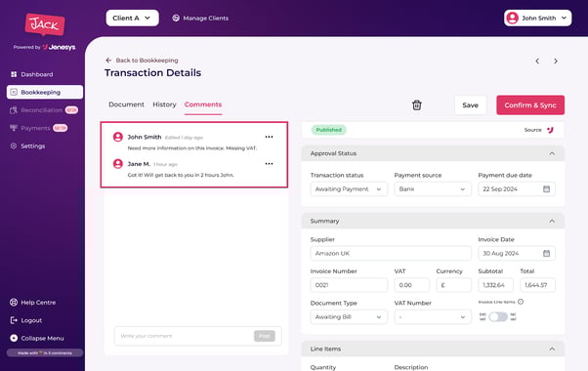Viewport: 588px width, 371px height.
Task: Collapse the Summary section
Action: tap(552, 222)
